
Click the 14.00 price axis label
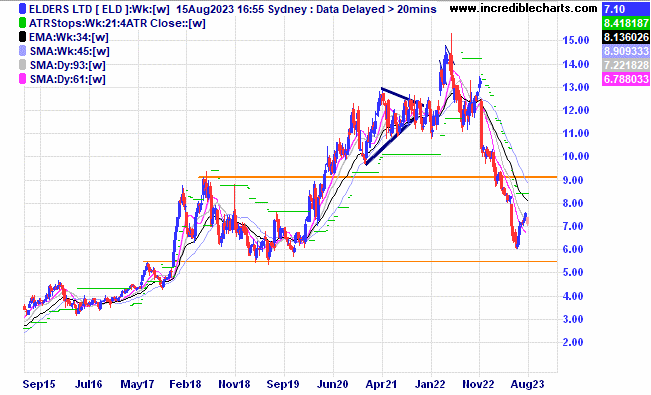pyautogui.click(x=576, y=64)
